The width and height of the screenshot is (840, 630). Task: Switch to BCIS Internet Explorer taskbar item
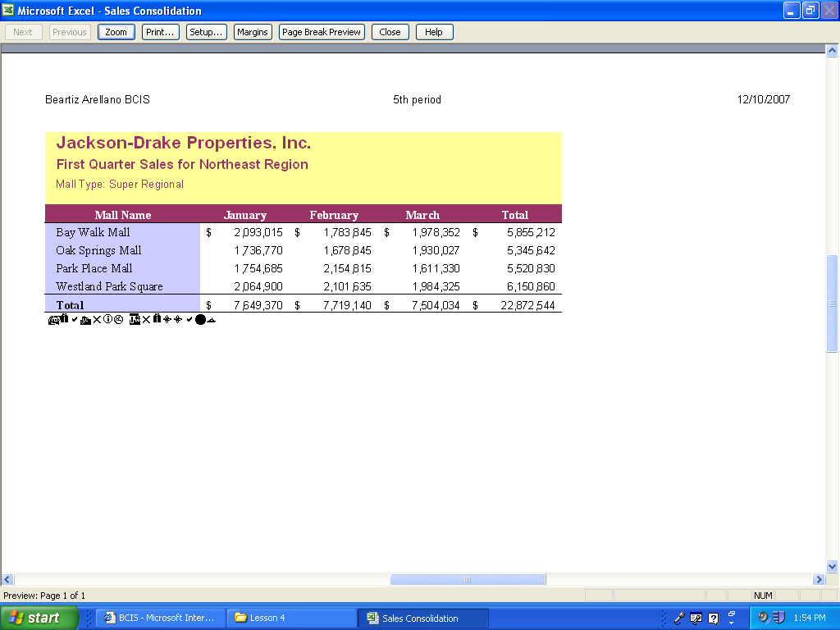coord(161,618)
